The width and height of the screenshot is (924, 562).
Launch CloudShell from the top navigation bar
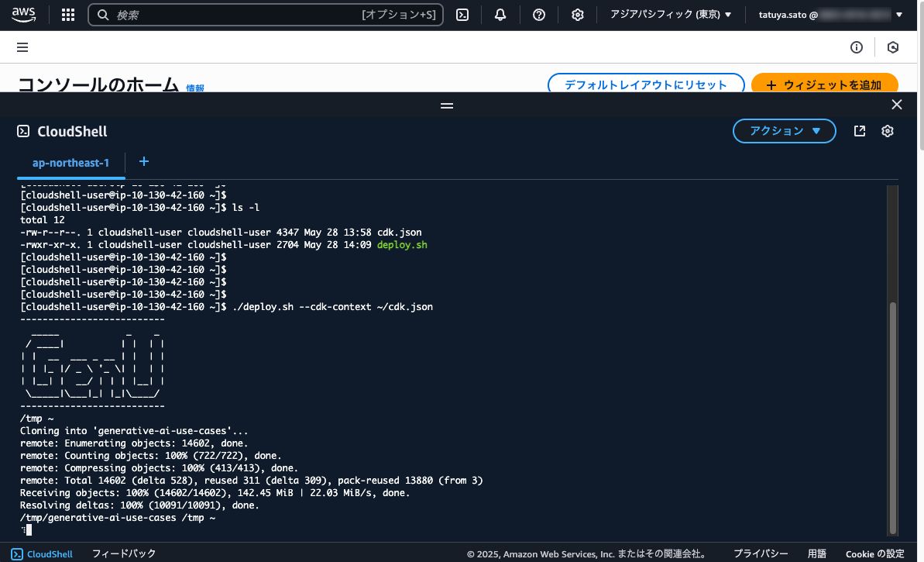[x=462, y=15]
